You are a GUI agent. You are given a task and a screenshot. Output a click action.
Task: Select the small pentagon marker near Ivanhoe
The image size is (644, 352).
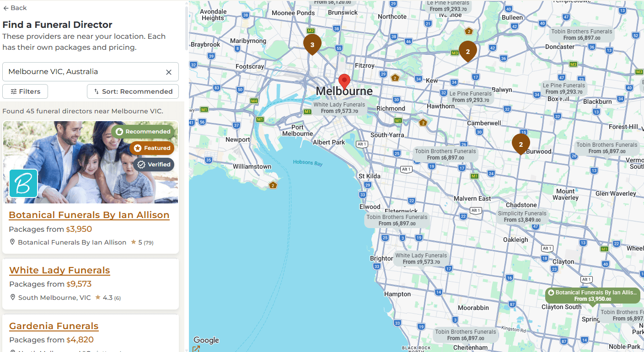click(x=468, y=32)
